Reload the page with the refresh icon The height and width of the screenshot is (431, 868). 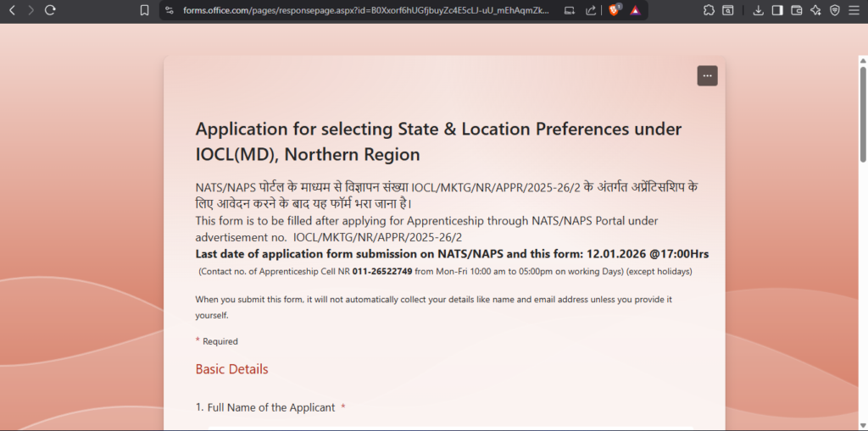pos(50,10)
